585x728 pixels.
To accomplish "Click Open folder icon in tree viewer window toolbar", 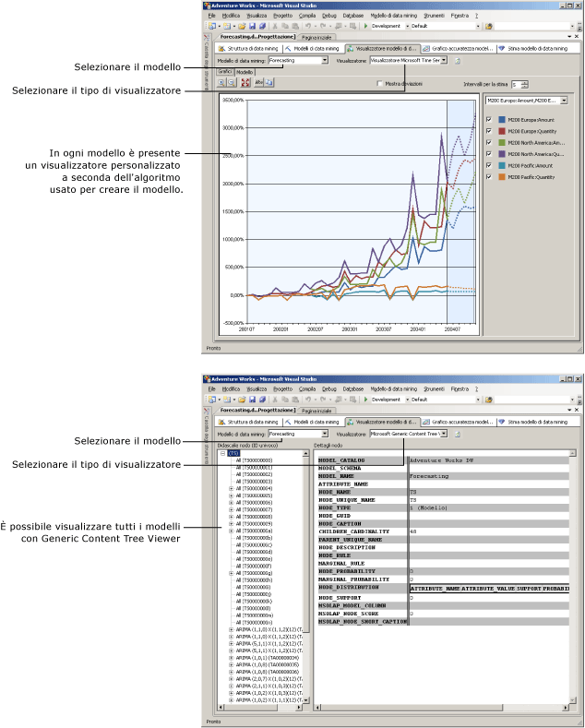I will point(242,400).
